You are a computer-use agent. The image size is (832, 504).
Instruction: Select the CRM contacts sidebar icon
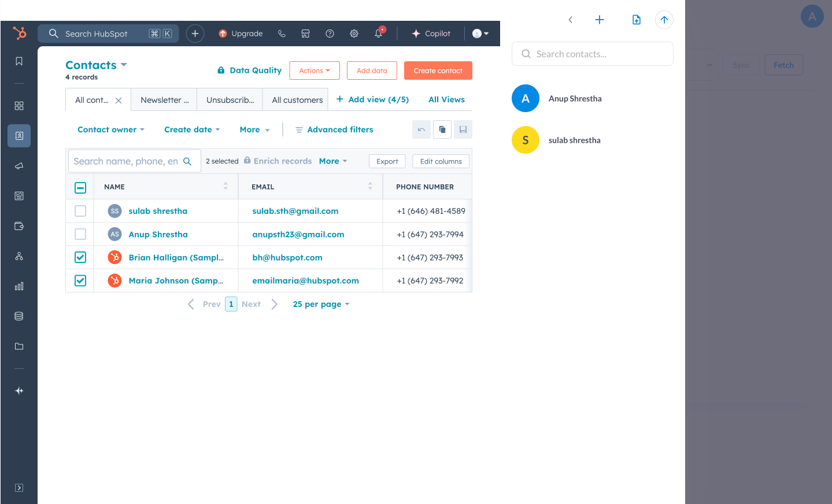coord(19,136)
